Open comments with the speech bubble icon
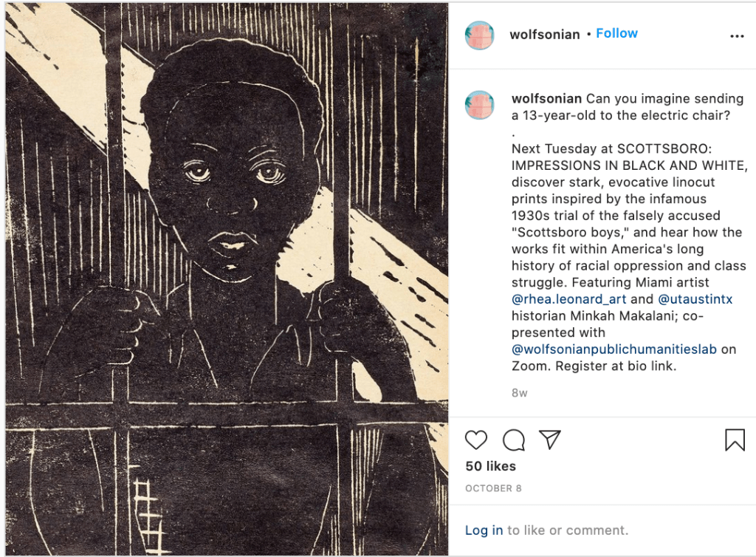Screen dimensions: 756x557 point(514,440)
